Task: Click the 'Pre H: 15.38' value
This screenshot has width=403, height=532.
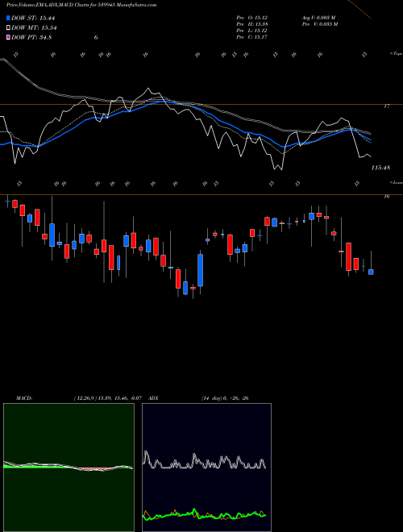Action: (x=252, y=24)
